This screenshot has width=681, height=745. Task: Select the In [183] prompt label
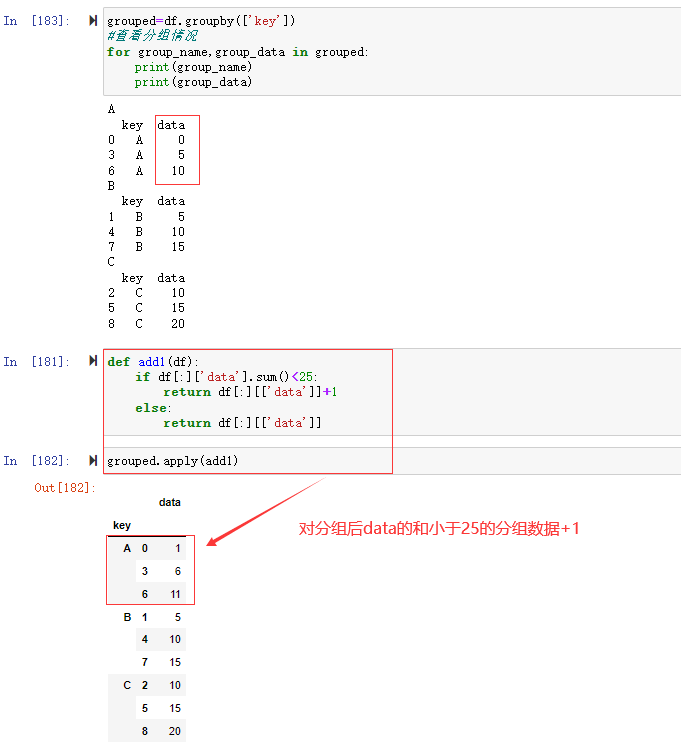click(x=37, y=21)
